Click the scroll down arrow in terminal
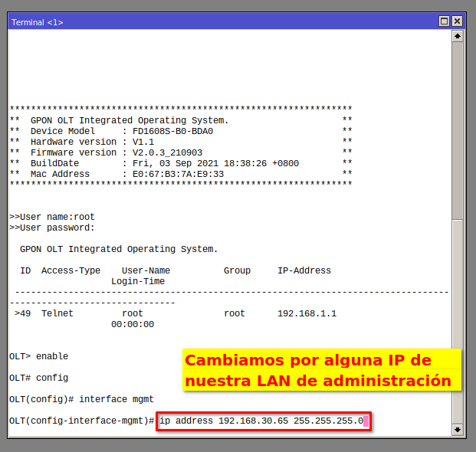Viewport: 476px width, 452px height. click(x=458, y=430)
